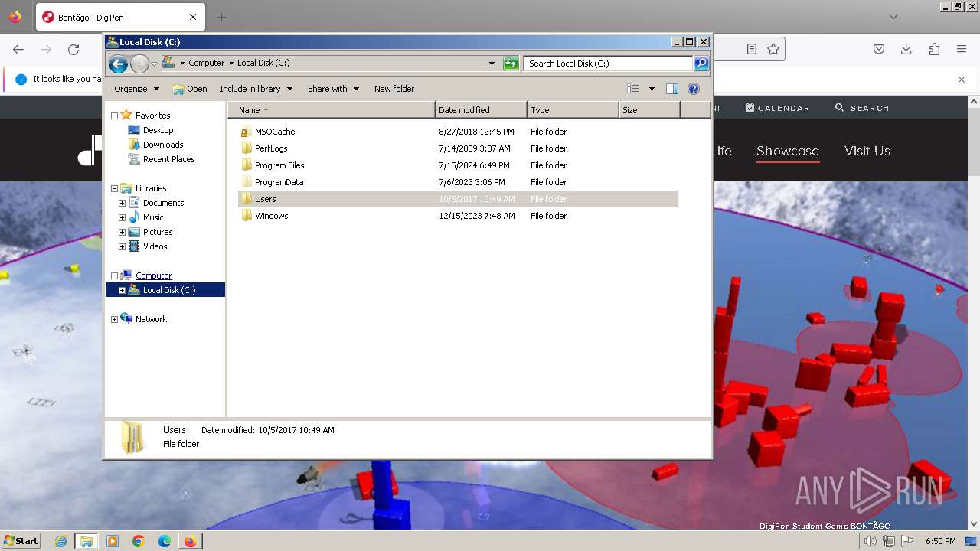Open the address bar history dropdown
The image size is (980, 551).
tap(492, 64)
